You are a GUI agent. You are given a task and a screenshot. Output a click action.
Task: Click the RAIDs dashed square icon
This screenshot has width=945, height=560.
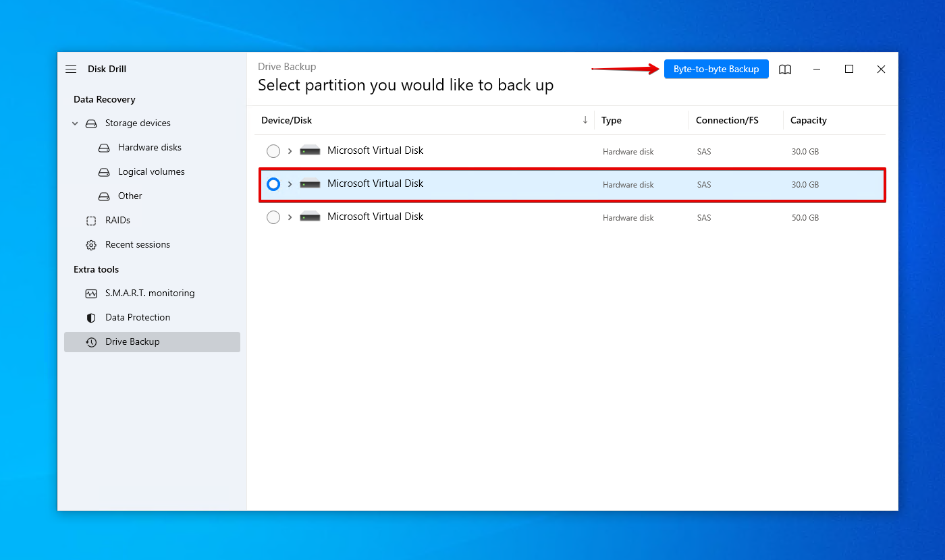point(91,221)
